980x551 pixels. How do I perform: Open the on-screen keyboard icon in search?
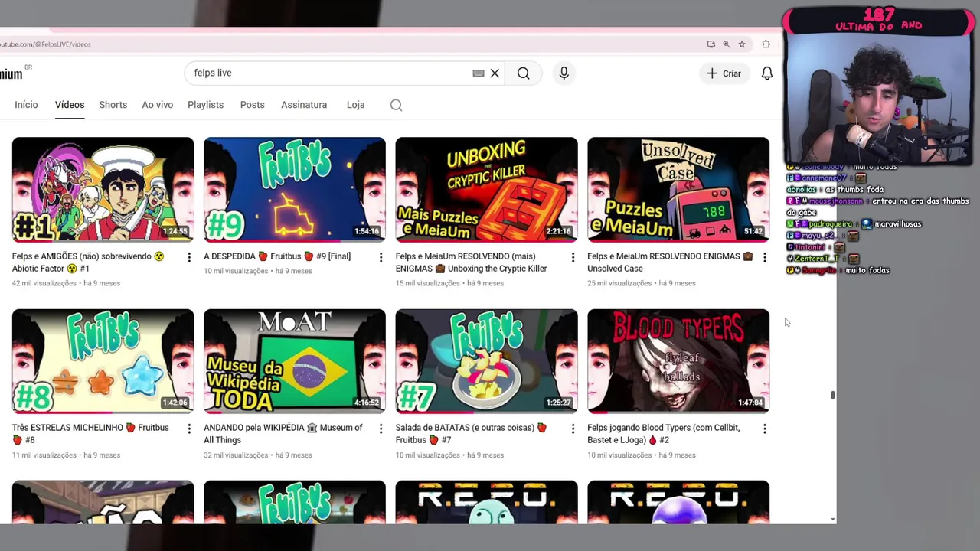point(479,73)
